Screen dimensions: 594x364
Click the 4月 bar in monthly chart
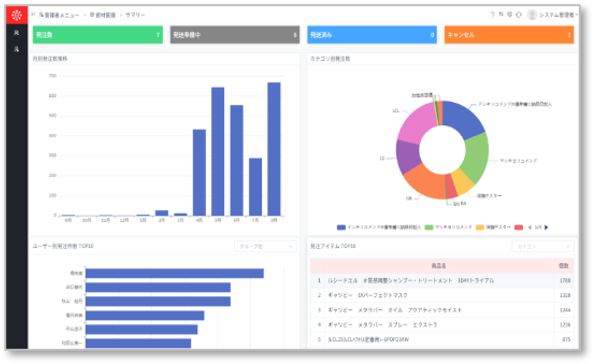click(199, 173)
